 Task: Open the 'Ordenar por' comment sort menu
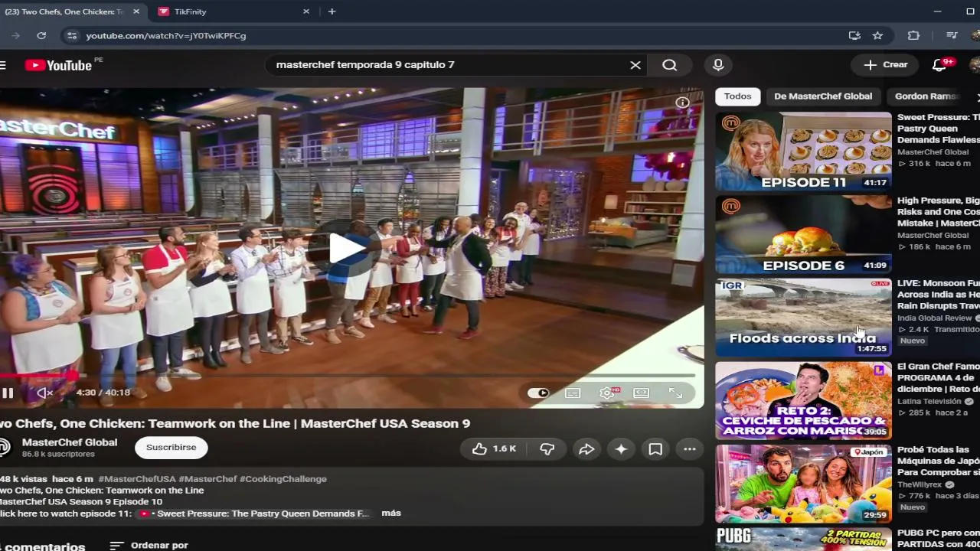click(149, 546)
